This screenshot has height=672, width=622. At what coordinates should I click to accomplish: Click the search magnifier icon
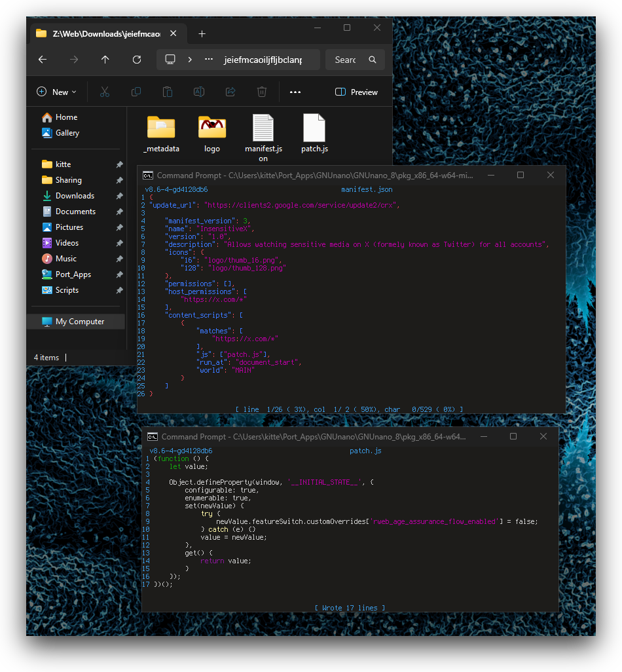pyautogui.click(x=373, y=60)
